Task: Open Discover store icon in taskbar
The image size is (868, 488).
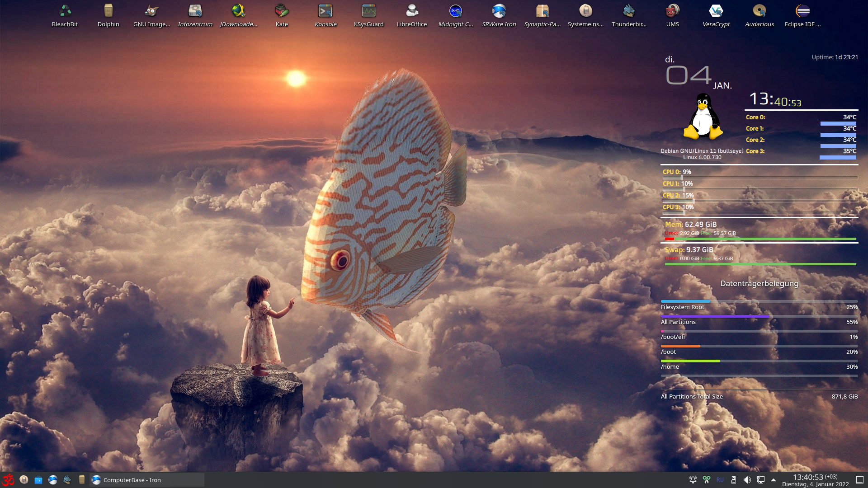Action: [38, 480]
